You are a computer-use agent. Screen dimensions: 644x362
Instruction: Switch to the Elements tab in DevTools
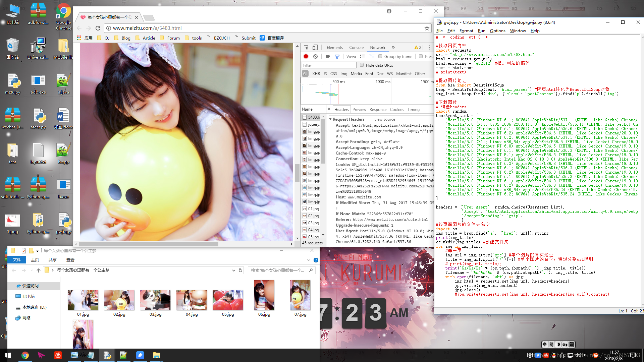tap(335, 48)
